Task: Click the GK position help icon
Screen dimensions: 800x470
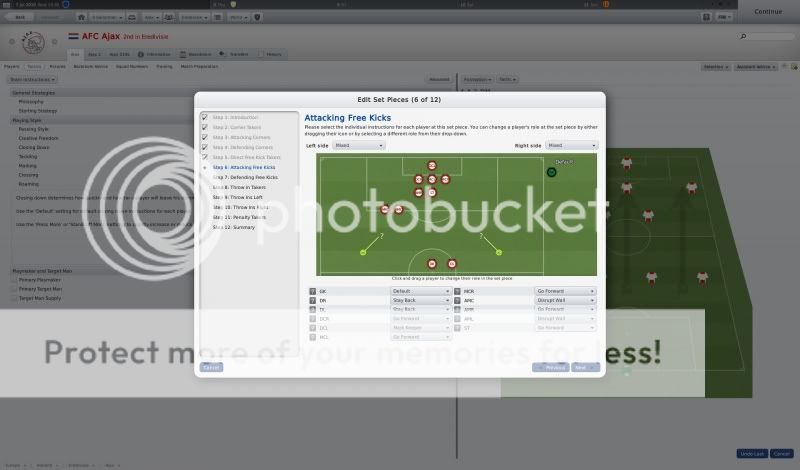Action: pos(313,291)
